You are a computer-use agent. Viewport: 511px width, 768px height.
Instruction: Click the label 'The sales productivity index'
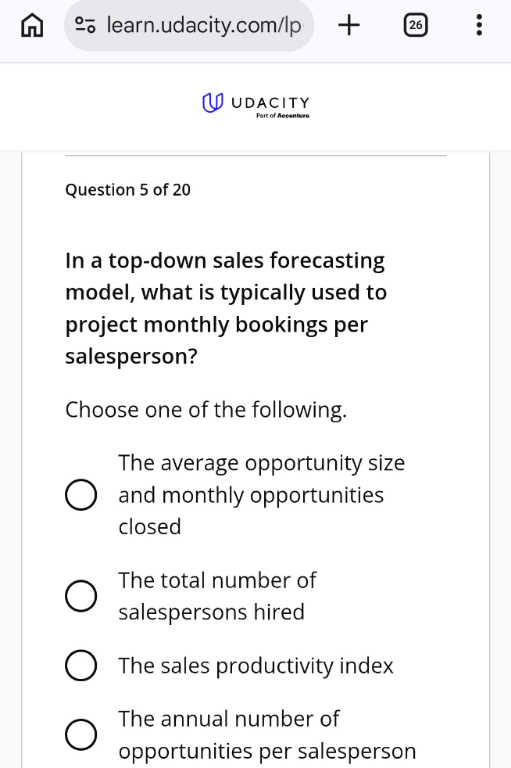(x=256, y=666)
